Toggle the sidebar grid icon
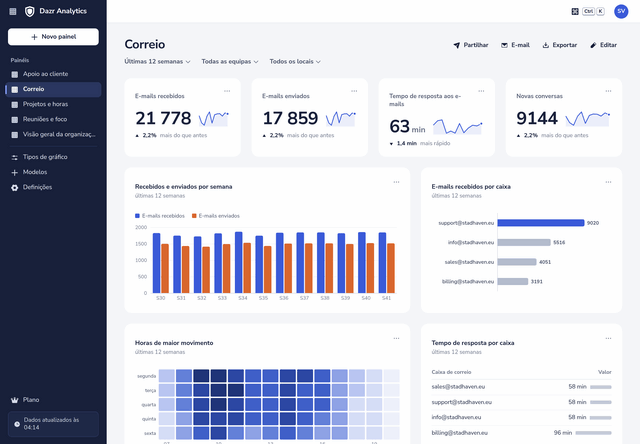The image size is (640, 444). [13, 11]
